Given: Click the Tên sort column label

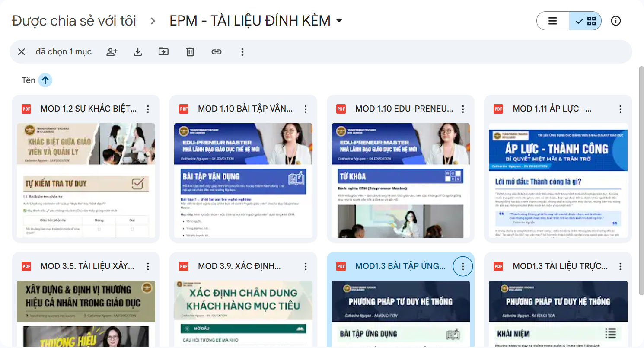Looking at the screenshot, I should pos(29,80).
